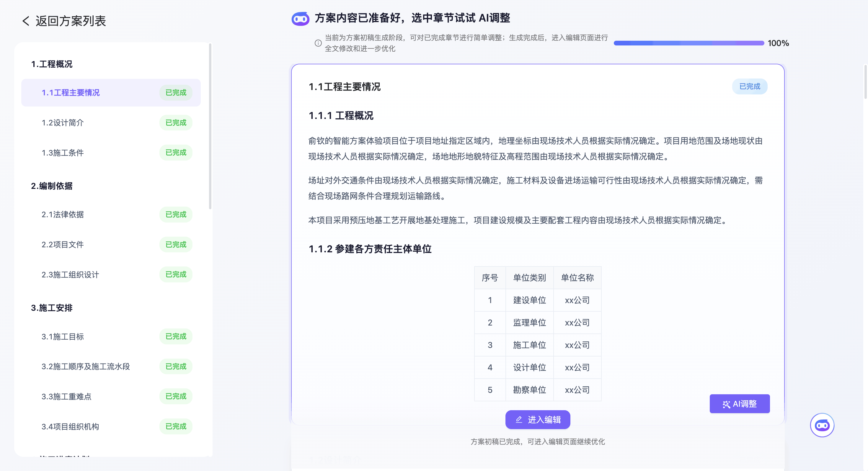Return to 返回方案列表
868x471 pixels.
click(64, 21)
